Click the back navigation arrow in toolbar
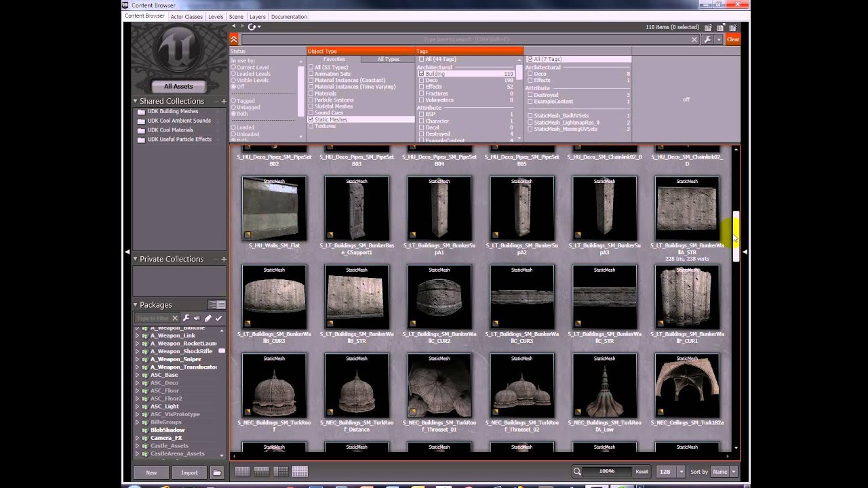Screen dimensions: 868x488 tap(234, 26)
